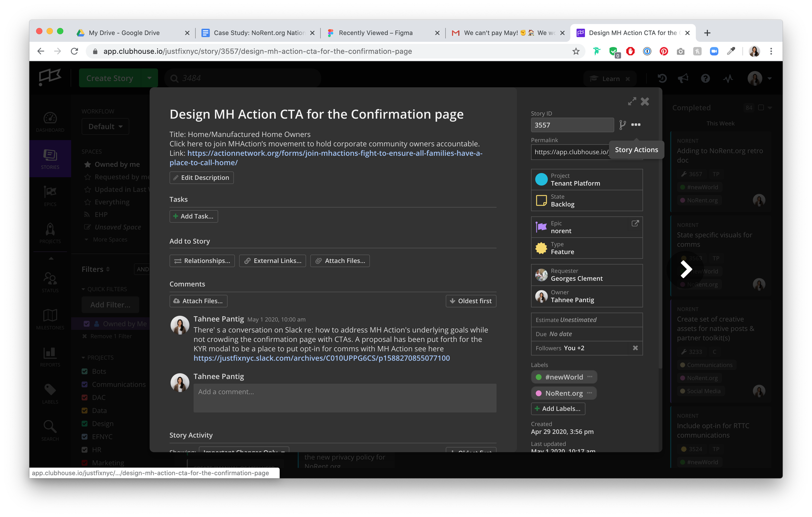Open the Default workflow dropdown
Viewport: 812px width, 517px height.
[105, 126]
